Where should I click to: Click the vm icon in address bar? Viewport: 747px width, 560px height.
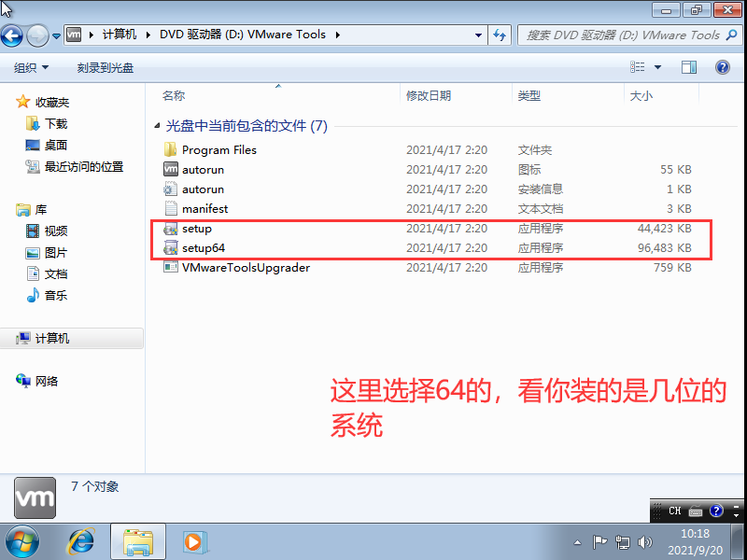click(74, 35)
